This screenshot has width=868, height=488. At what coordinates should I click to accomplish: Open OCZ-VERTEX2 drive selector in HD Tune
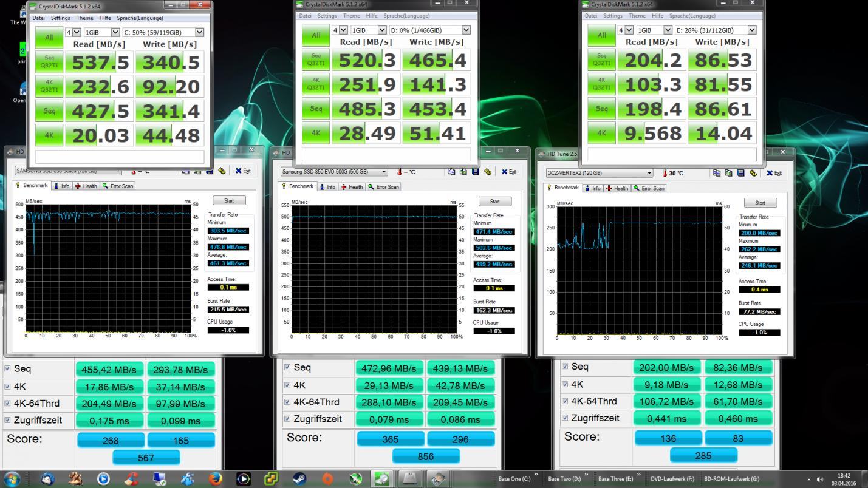[x=599, y=173]
